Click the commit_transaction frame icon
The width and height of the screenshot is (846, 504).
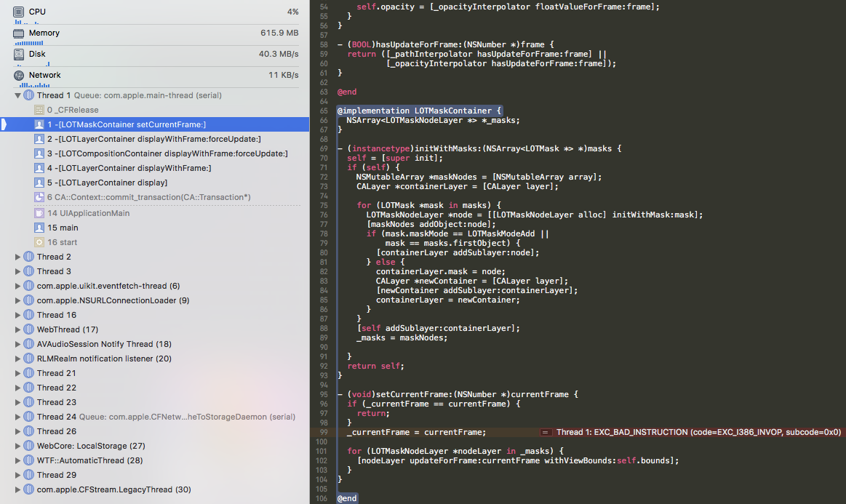[x=39, y=198]
